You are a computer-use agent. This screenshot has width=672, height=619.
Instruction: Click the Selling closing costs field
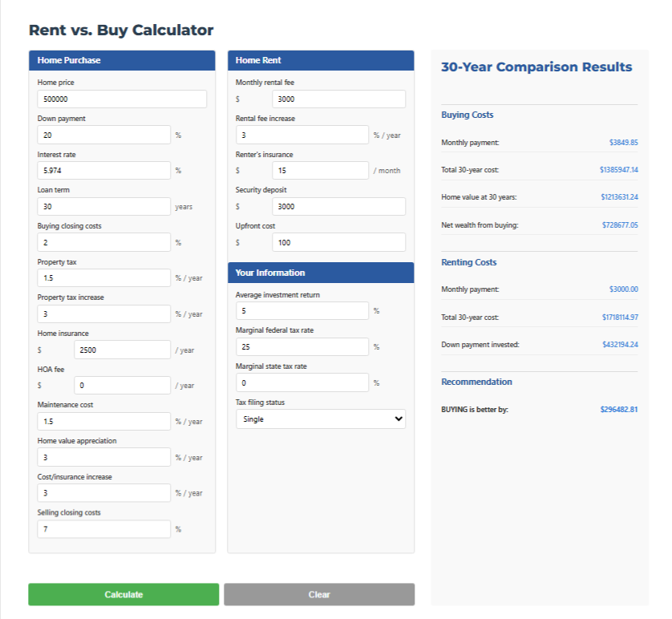point(103,529)
